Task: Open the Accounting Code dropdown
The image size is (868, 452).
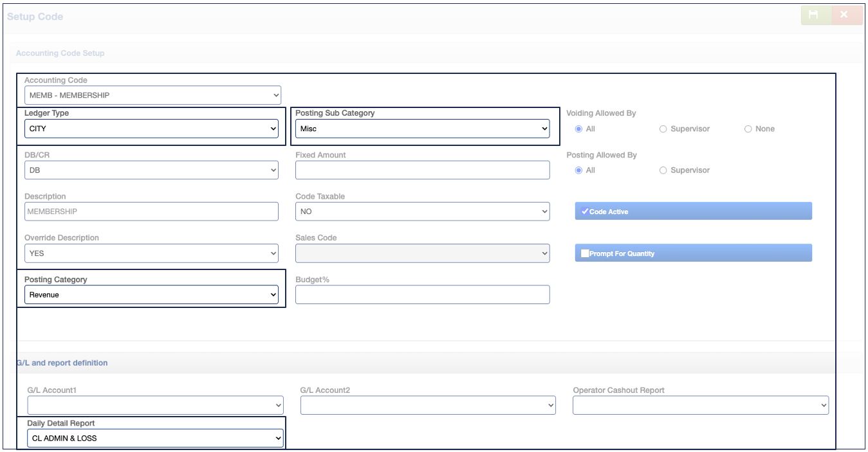Action: pyautogui.click(x=152, y=96)
